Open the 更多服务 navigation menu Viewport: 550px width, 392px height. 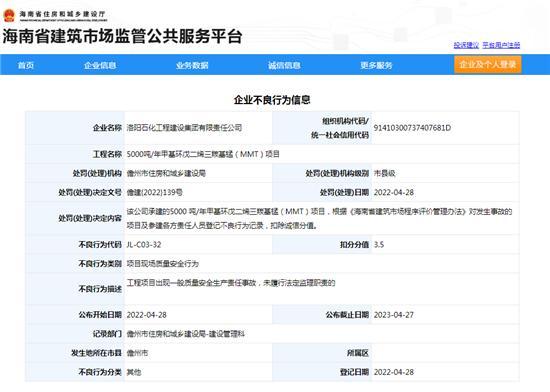click(376, 65)
